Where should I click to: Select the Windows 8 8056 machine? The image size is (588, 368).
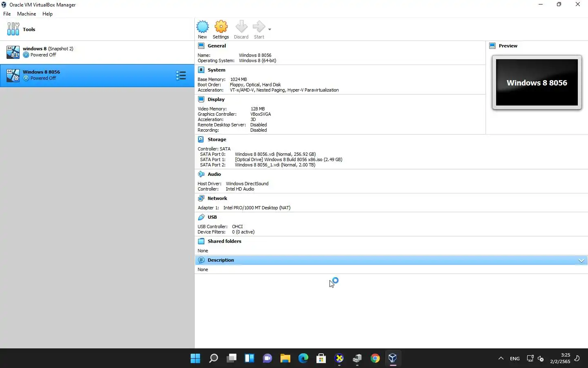point(97,75)
